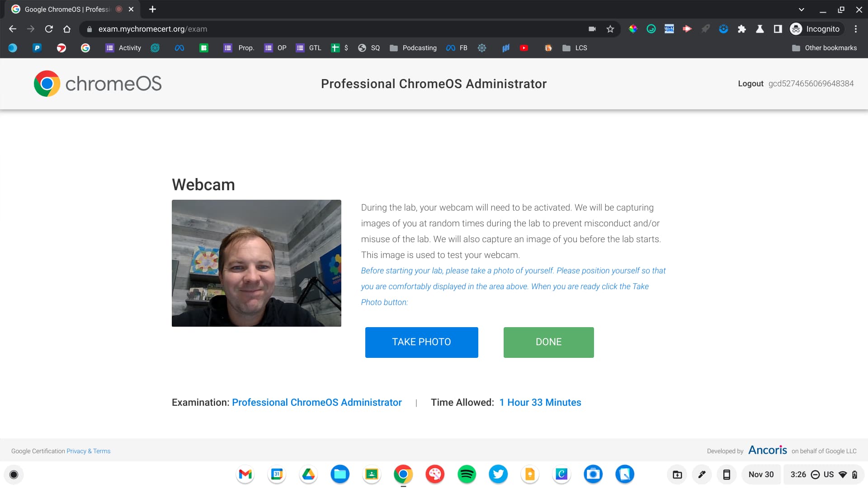Open the color wheel extension

point(633,29)
